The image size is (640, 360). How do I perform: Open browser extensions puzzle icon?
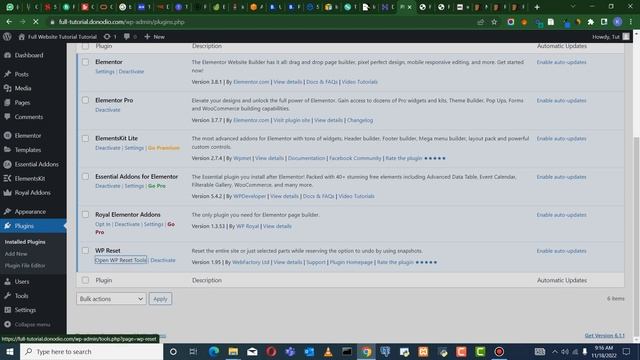pos(590,22)
